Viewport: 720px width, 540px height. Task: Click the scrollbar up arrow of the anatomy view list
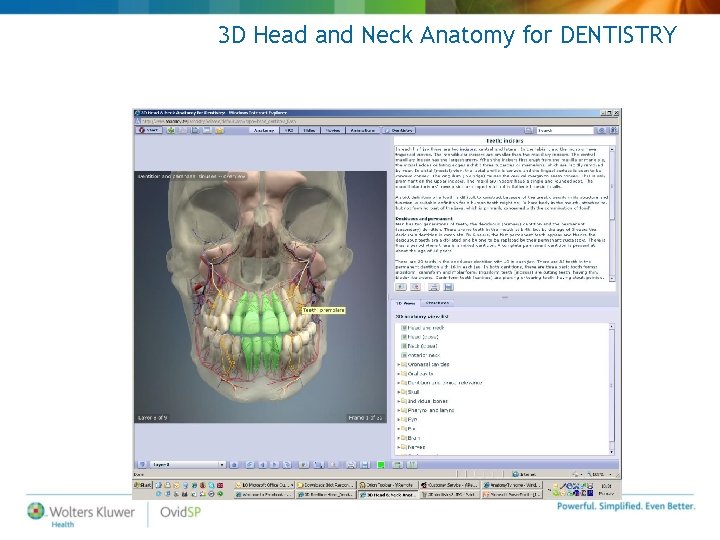coord(612,326)
